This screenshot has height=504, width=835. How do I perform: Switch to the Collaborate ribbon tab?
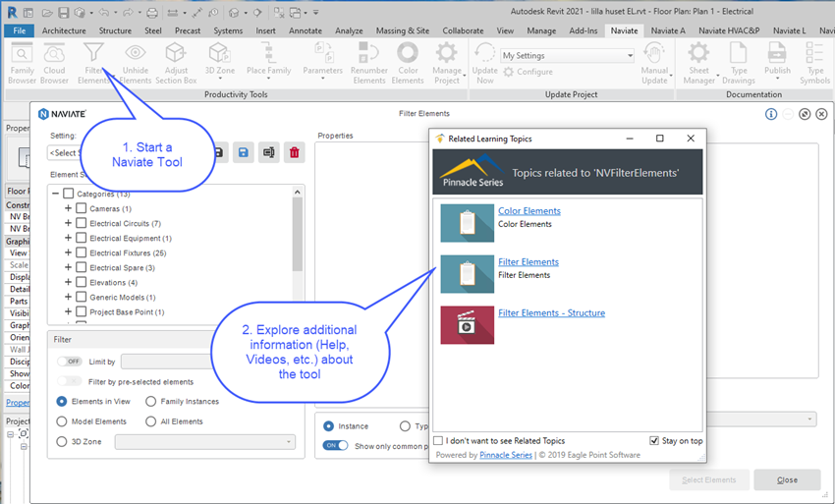click(x=463, y=30)
